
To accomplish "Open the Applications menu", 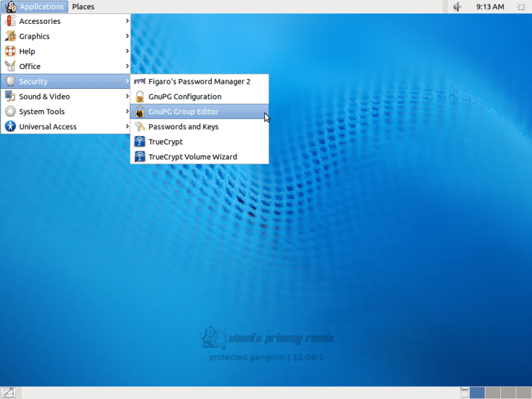I will coord(35,6).
